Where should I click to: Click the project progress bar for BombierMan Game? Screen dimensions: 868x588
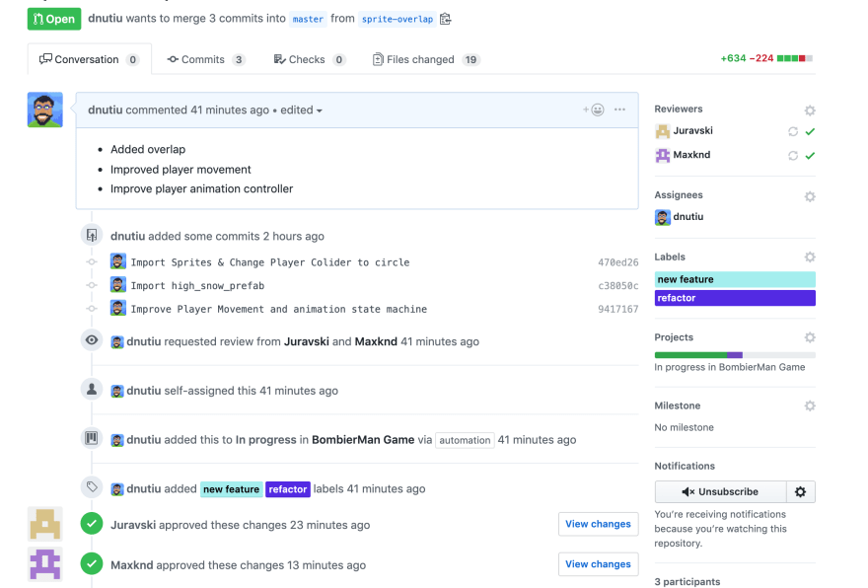[735, 355]
